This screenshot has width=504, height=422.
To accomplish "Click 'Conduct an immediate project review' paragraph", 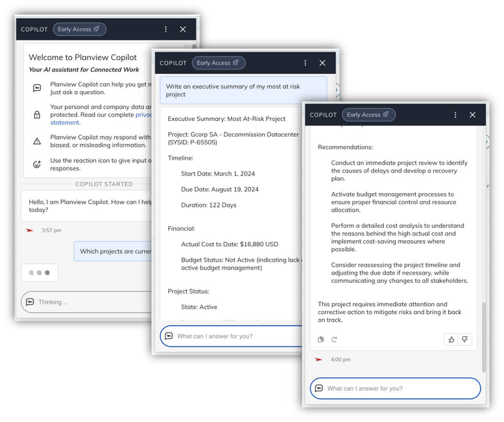I will click(x=399, y=171).
